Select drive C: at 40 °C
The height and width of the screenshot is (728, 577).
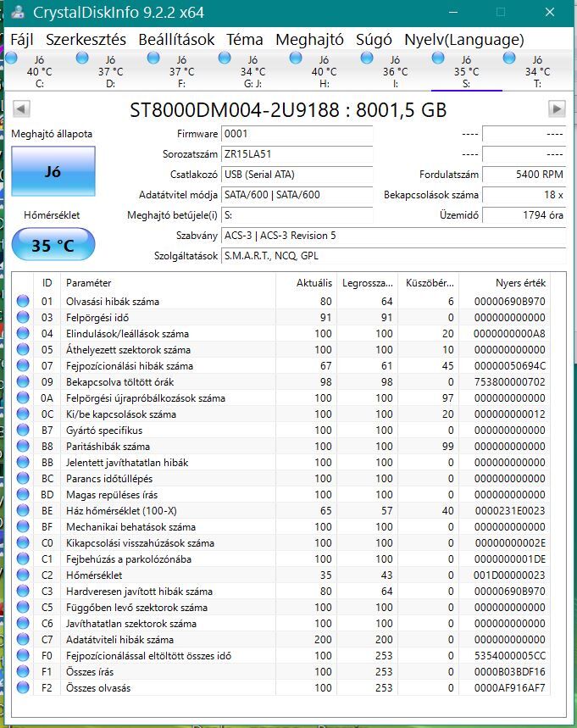pos(40,71)
